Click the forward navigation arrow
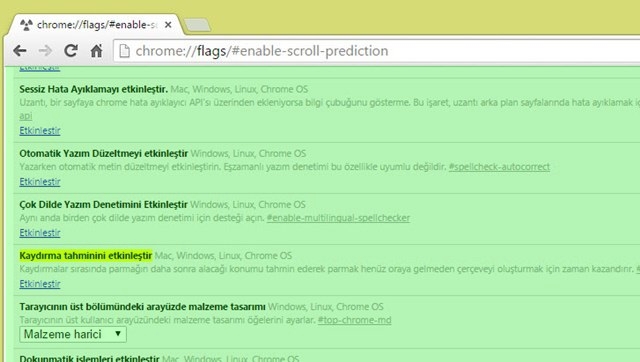This screenshot has width=640, height=362. (45, 51)
